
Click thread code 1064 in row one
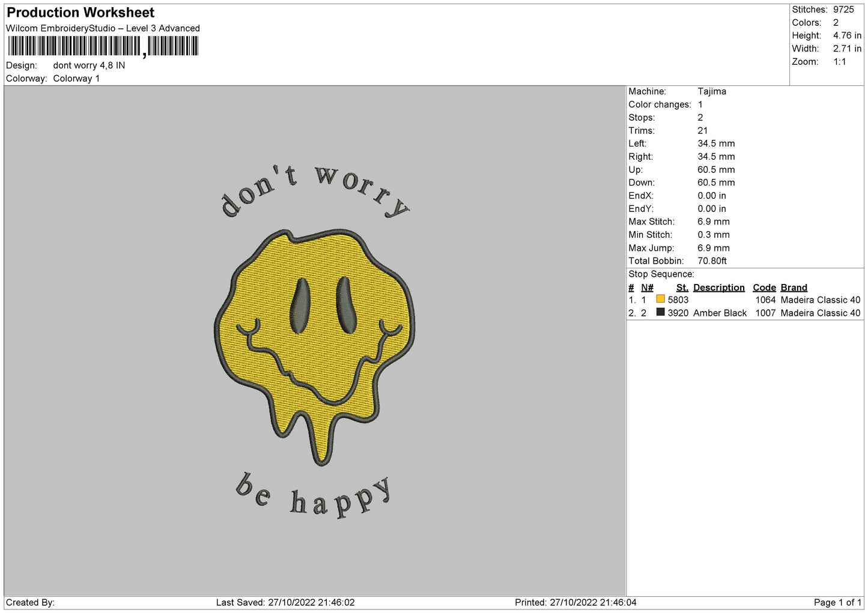click(766, 300)
